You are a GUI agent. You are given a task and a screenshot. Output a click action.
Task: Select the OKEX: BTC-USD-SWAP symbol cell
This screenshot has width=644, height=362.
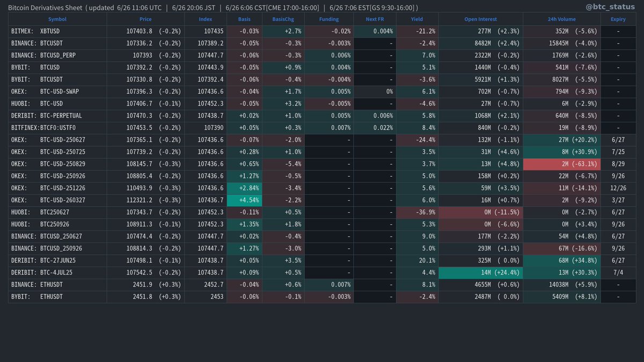point(57,91)
